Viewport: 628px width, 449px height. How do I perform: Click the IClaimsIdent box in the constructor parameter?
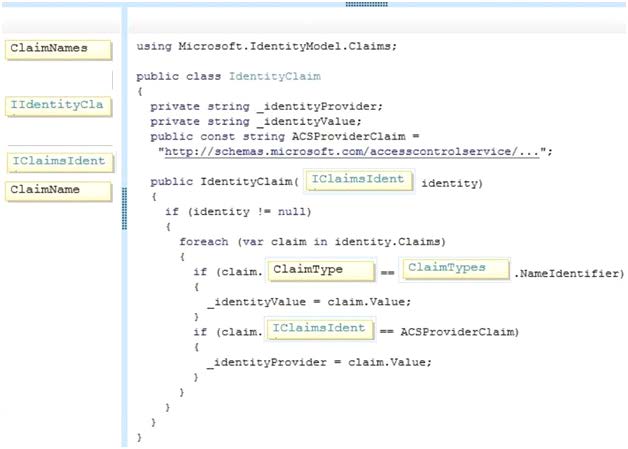coord(359,181)
